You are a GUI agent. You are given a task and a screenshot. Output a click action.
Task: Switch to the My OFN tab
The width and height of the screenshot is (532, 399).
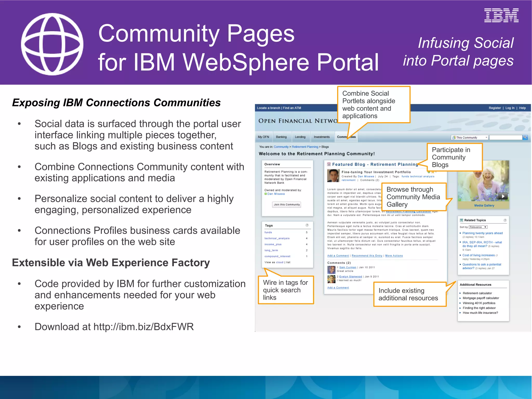263,137
